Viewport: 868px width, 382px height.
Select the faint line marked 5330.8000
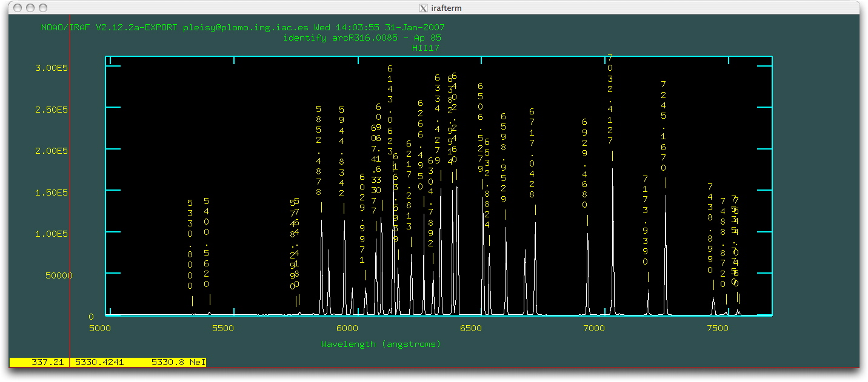(x=192, y=301)
